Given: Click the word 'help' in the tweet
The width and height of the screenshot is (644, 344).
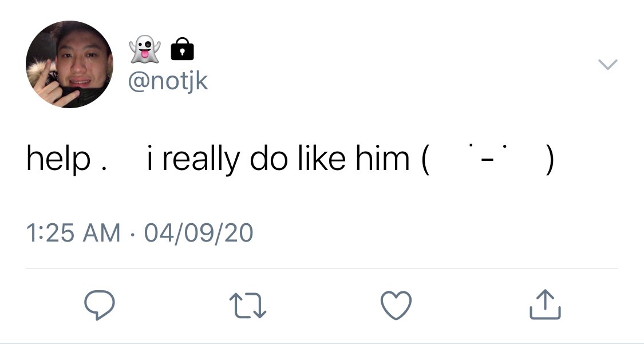Looking at the screenshot, I should [58, 159].
